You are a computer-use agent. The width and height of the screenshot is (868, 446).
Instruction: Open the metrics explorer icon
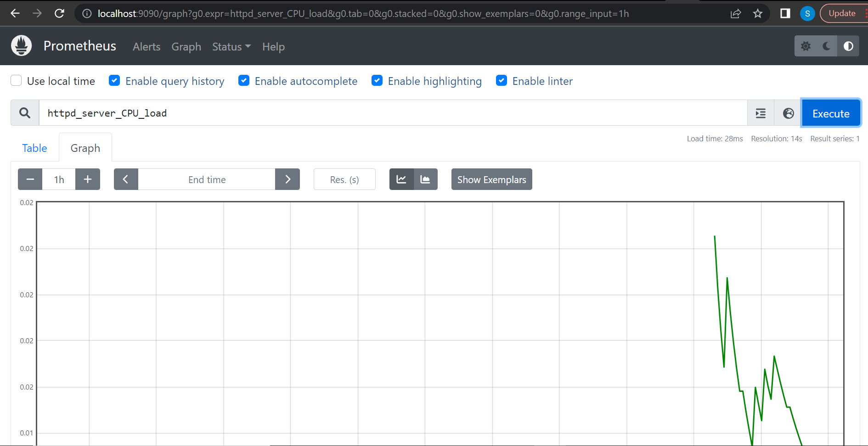[761, 113]
